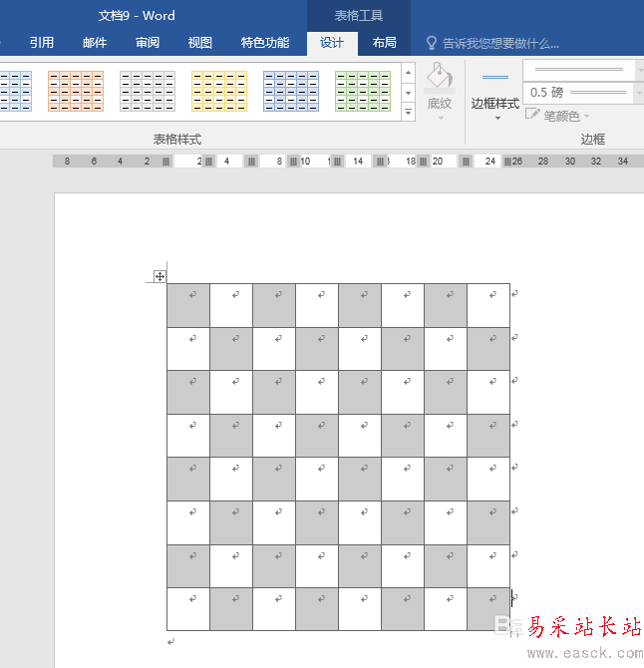Screen dimensions: 644x668
Task: Click the last white cell in row one
Action: tap(488, 305)
